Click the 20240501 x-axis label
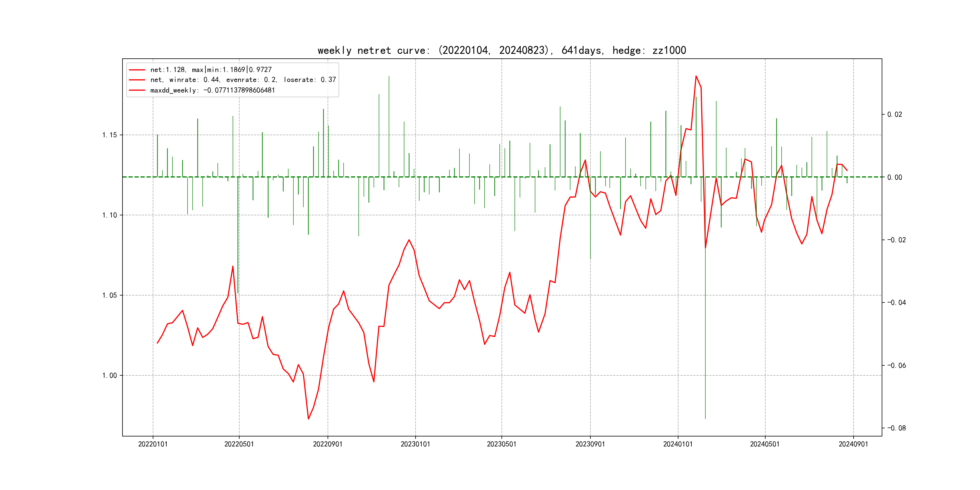980x490 pixels. pyautogui.click(x=765, y=444)
